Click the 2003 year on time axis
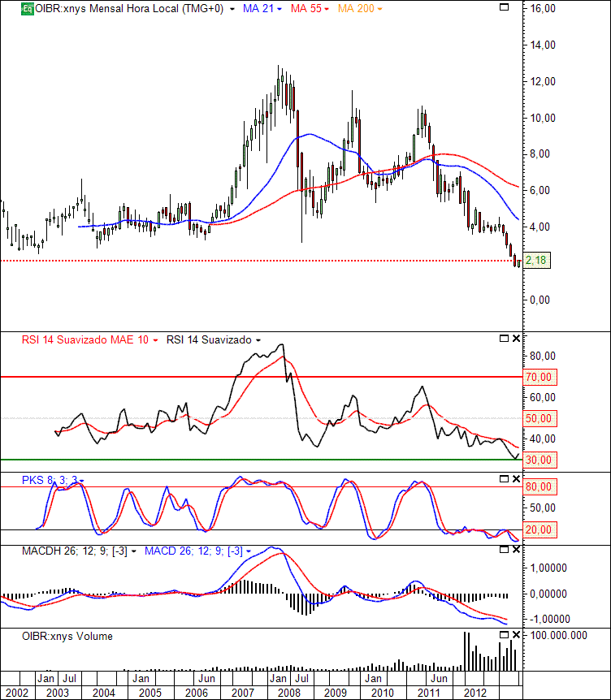Screen dimensions: 611x700 coord(58,693)
